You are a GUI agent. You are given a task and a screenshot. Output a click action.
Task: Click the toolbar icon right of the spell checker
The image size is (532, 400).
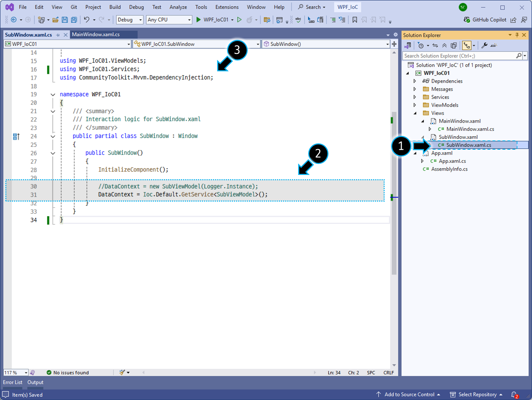tap(311, 20)
